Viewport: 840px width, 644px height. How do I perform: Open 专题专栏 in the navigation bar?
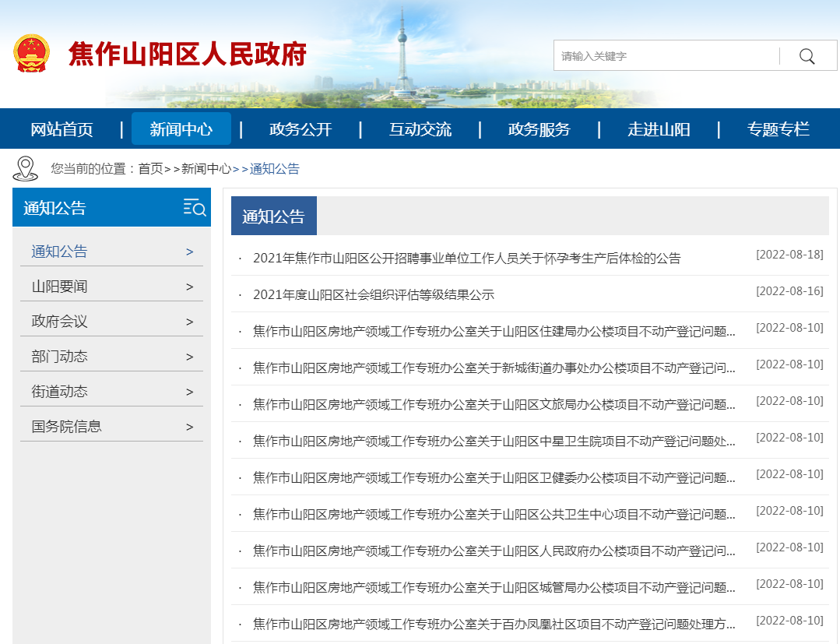[778, 129]
